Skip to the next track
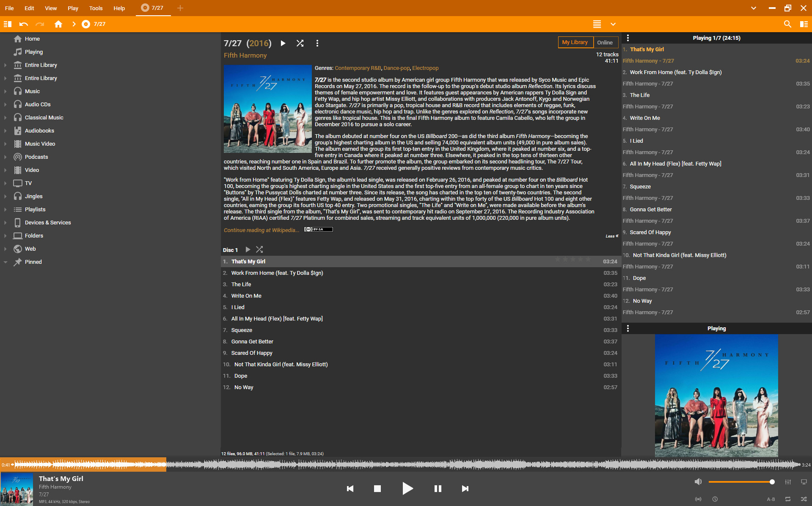The image size is (812, 506). click(465, 489)
